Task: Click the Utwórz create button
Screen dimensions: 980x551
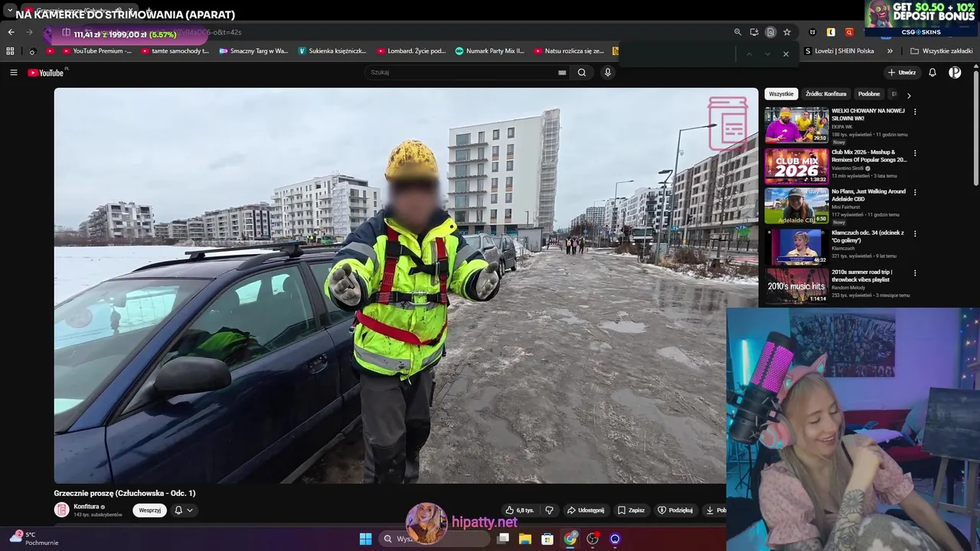Action: click(x=902, y=73)
